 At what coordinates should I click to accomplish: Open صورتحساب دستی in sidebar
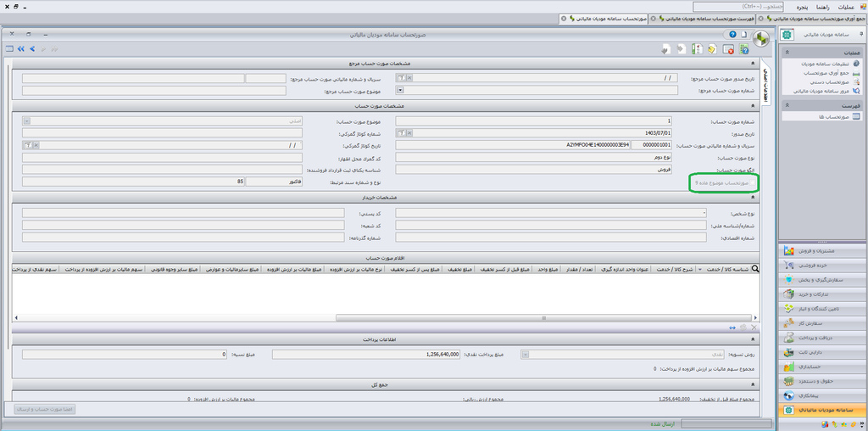tap(831, 82)
